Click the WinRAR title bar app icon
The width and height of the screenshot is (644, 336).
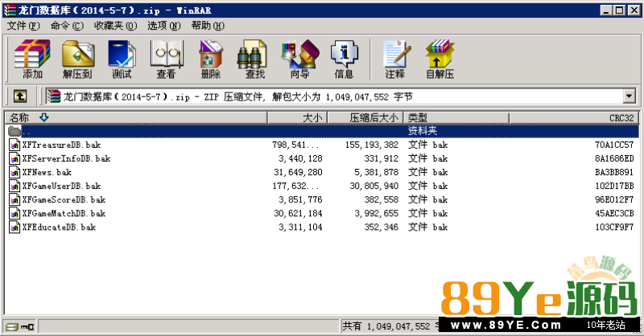point(10,10)
